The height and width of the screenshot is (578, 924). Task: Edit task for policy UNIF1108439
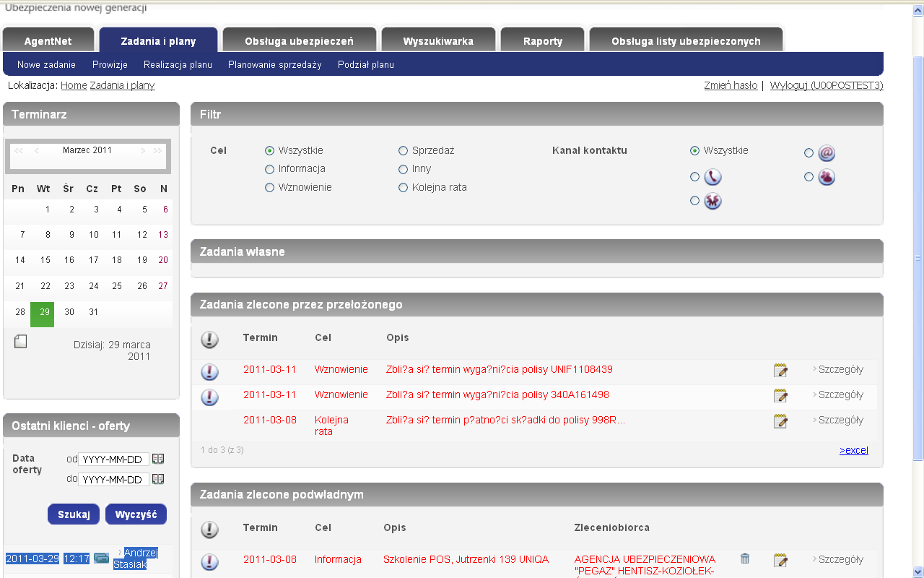[x=780, y=371]
